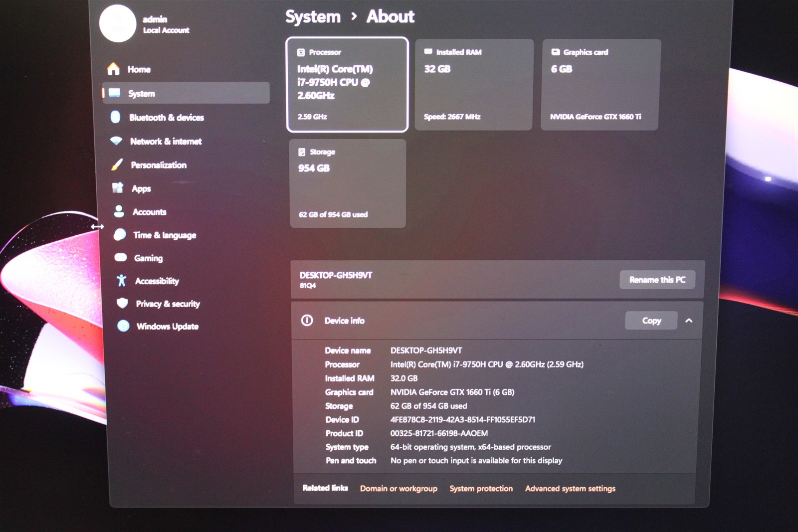Click the Time & language globe icon

(120, 234)
